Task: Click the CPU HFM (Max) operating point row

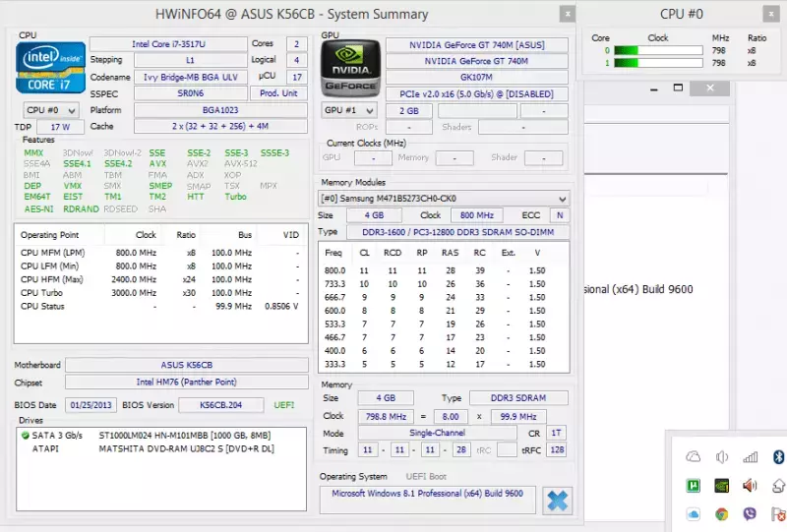Action: tap(160, 279)
